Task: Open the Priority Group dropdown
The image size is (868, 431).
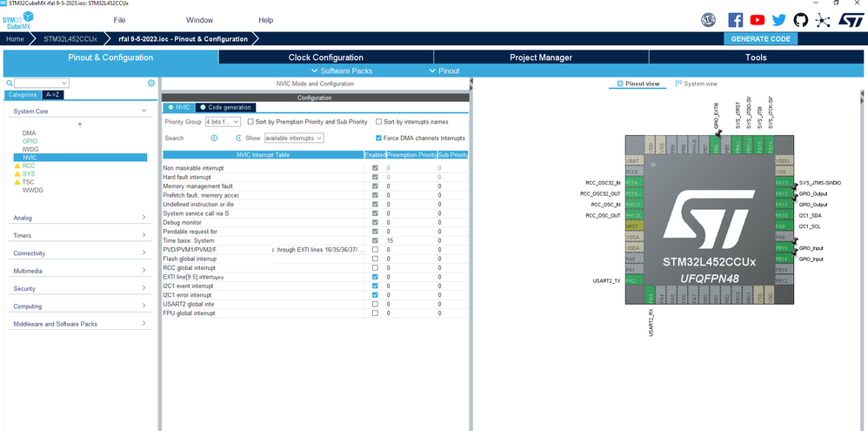Action: pyautogui.click(x=223, y=121)
